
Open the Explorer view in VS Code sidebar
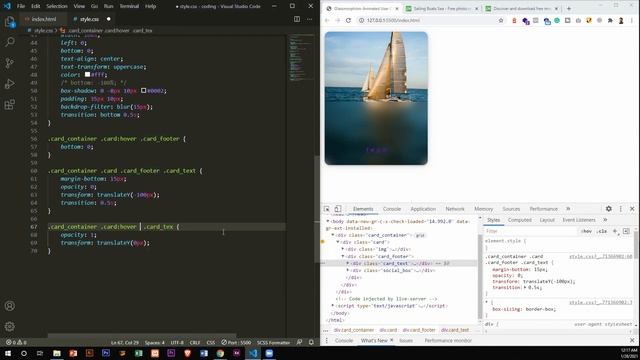pyautogui.click(x=9, y=22)
